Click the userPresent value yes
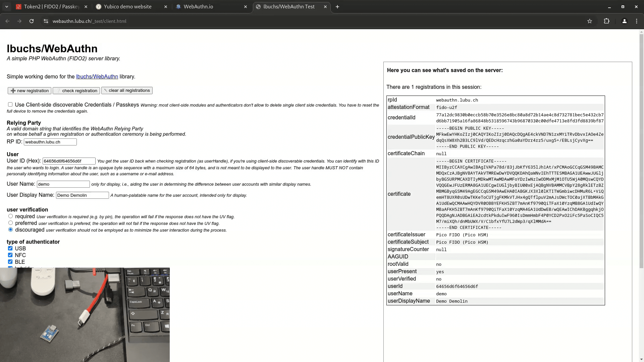The image size is (644, 362). (440, 272)
